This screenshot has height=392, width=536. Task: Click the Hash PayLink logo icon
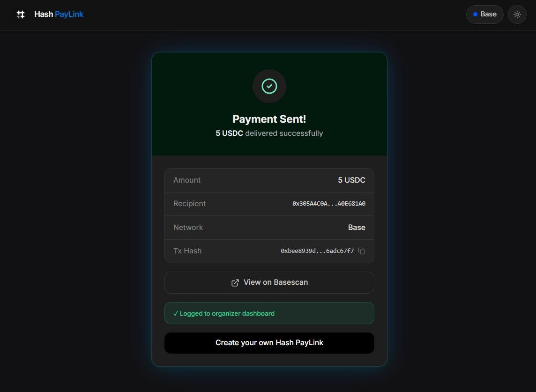(x=21, y=15)
